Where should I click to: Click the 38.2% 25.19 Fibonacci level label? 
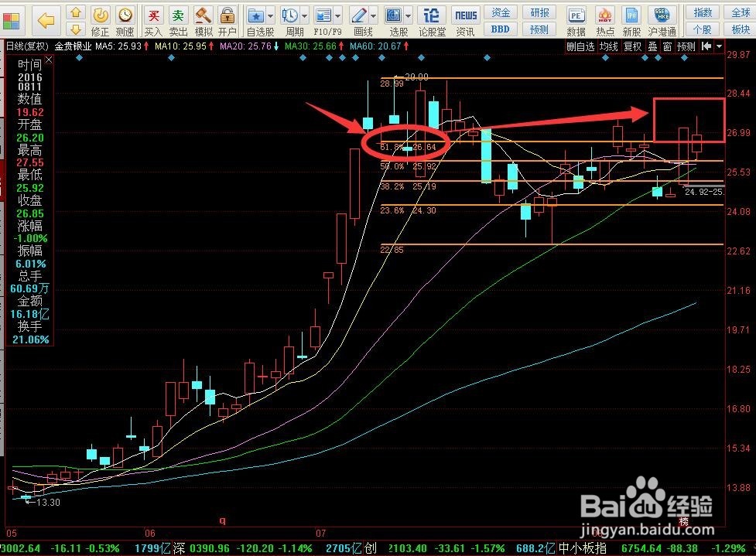click(x=408, y=186)
